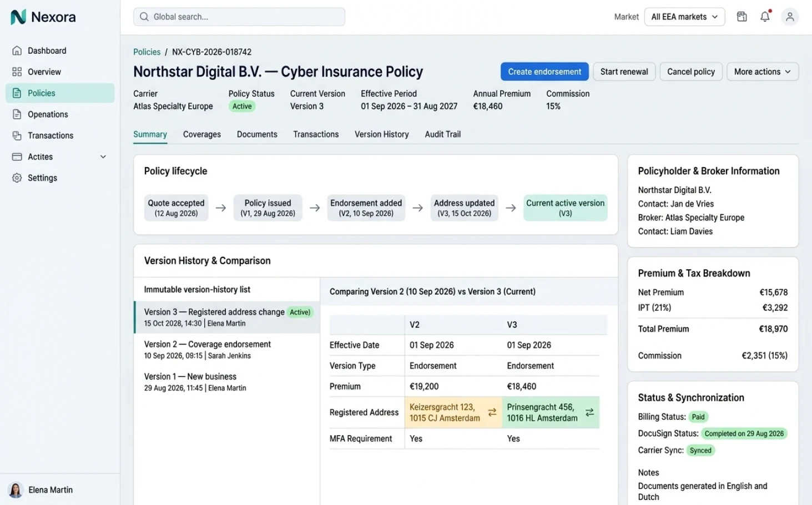Click the Address updated lifecycle step

(x=464, y=208)
